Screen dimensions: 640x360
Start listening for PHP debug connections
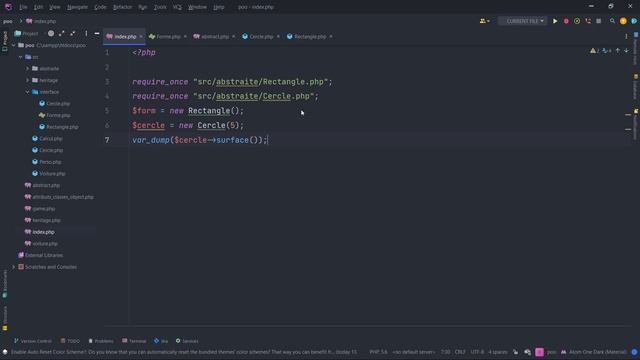tap(588, 21)
